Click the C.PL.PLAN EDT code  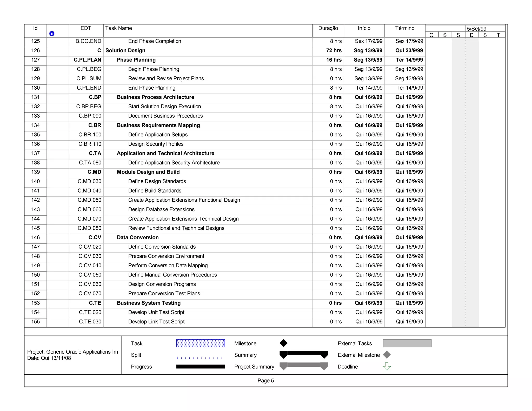coord(88,60)
